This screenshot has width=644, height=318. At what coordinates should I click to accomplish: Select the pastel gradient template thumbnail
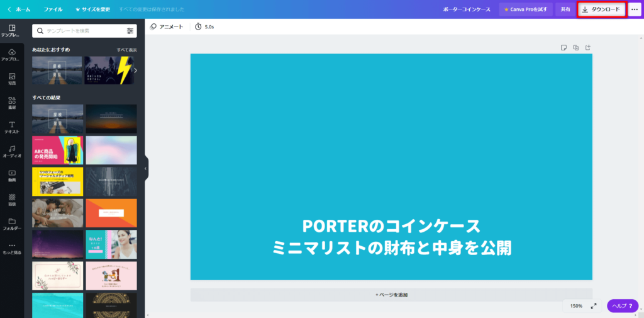point(111,150)
